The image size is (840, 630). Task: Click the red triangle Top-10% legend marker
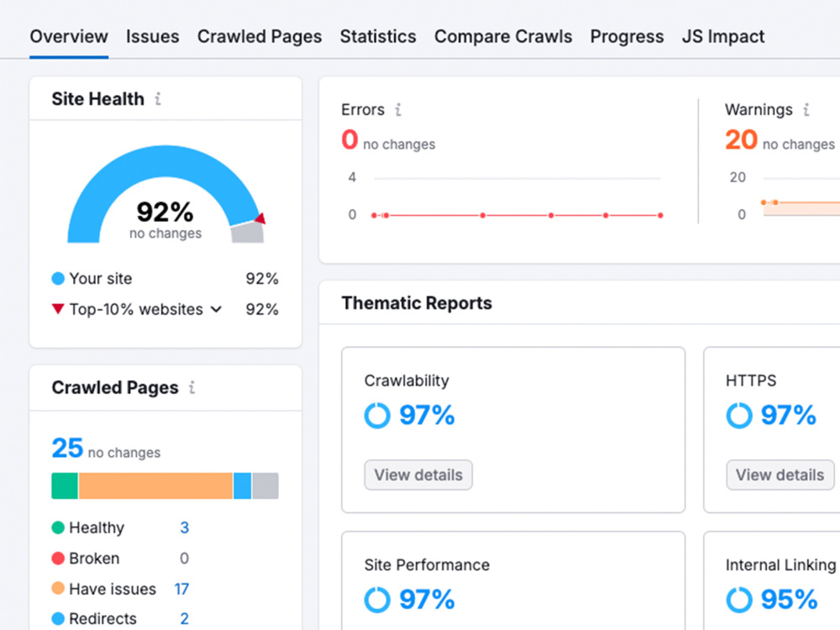[58, 309]
